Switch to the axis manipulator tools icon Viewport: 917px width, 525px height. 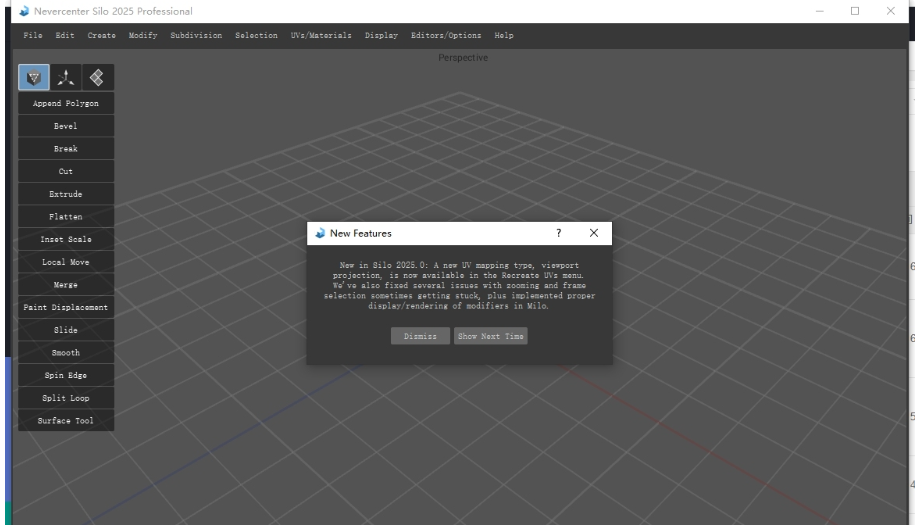point(65,78)
